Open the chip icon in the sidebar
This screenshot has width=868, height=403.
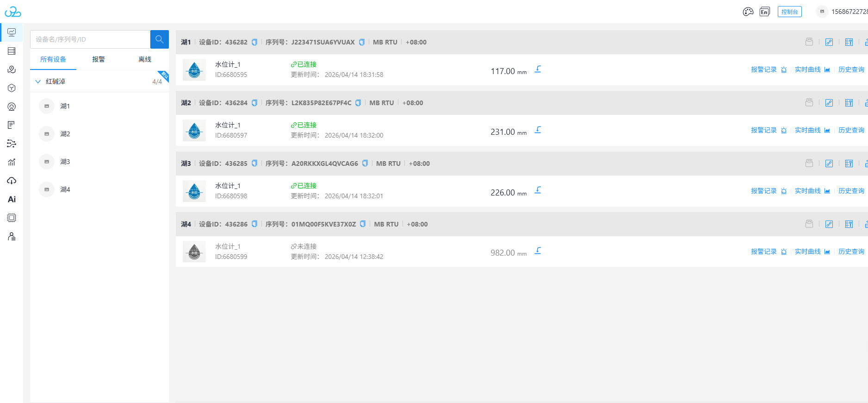tap(12, 218)
